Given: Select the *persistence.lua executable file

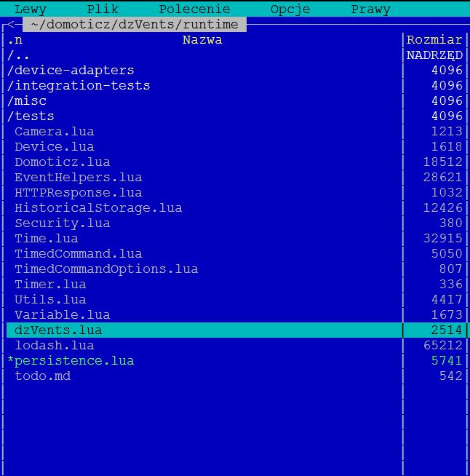Looking at the screenshot, I should [71, 361].
